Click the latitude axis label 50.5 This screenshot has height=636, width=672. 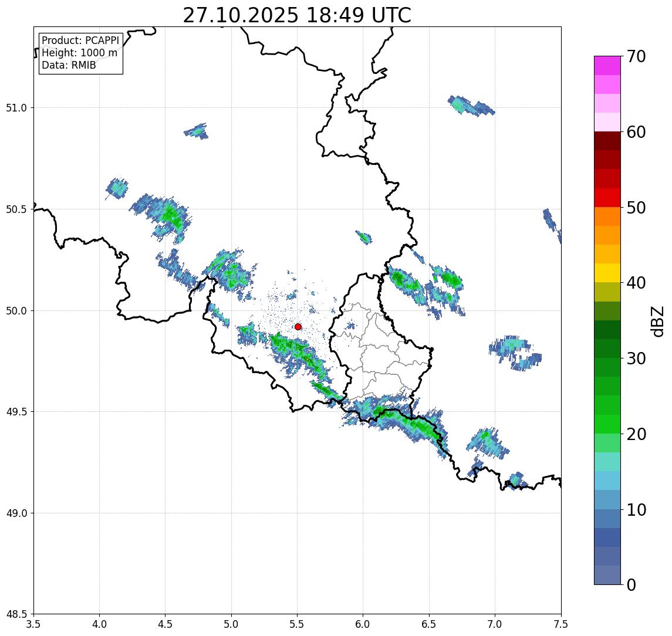[16, 209]
